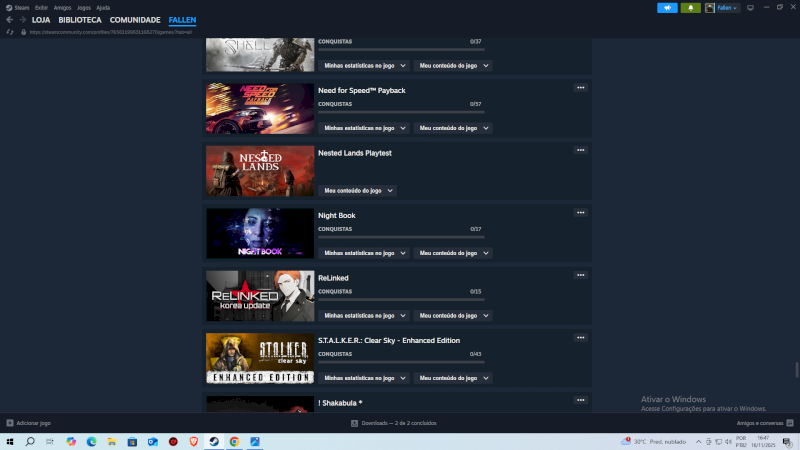Click the Downloads status icon

(x=355, y=423)
